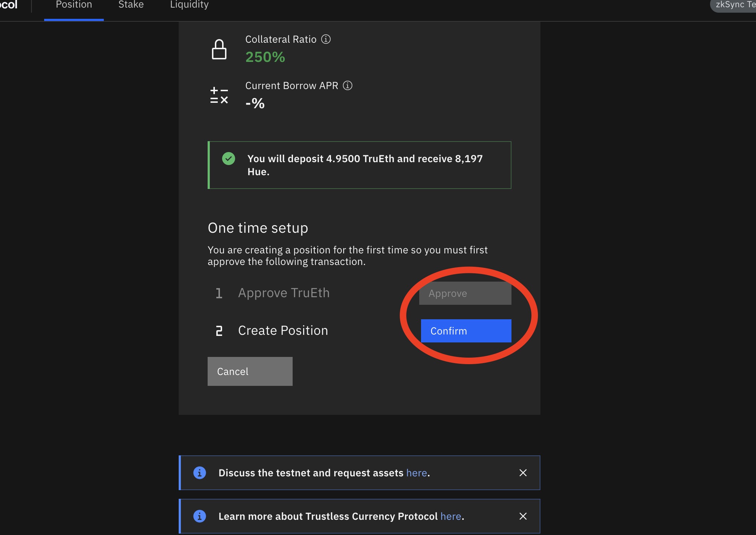
Task: Click the padlock icon beside Collateral Ratio
Action: (219, 49)
